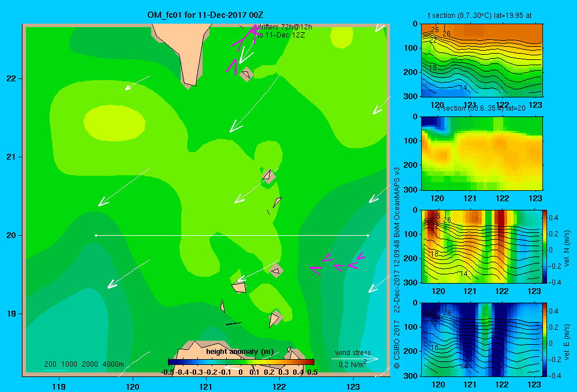Click the western endpoint of the section line
577x392 pixels.
96,235
